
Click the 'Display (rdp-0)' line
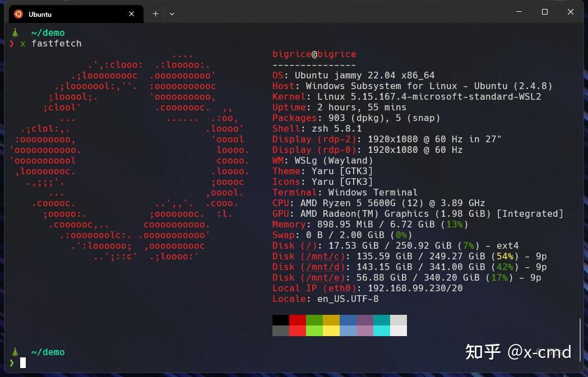[368, 150]
